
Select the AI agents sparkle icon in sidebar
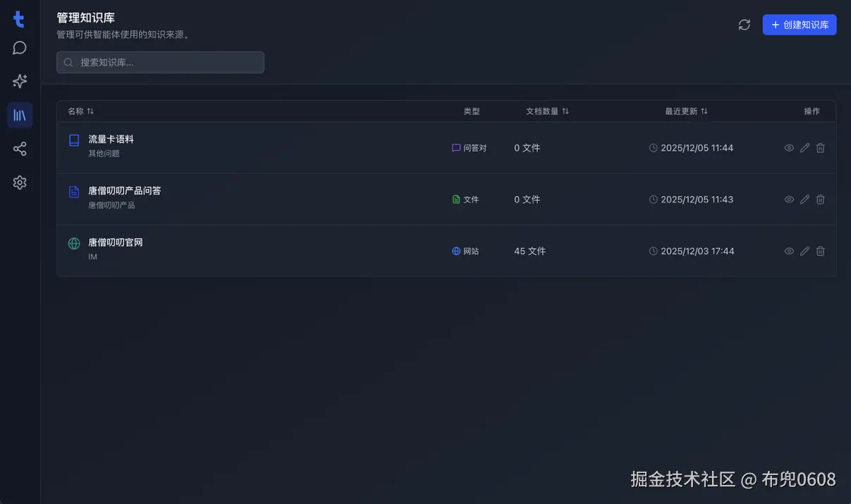click(19, 81)
